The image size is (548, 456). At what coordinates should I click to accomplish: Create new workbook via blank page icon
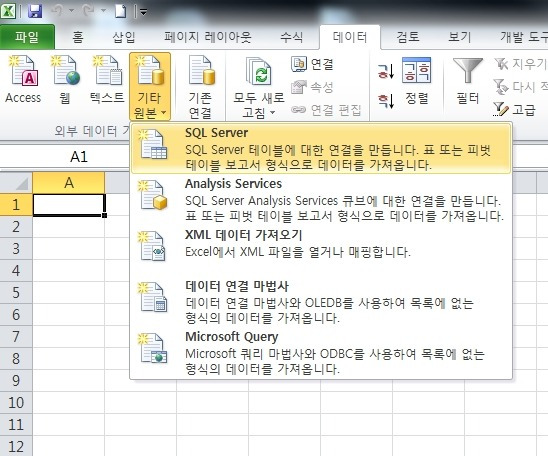pos(121,11)
